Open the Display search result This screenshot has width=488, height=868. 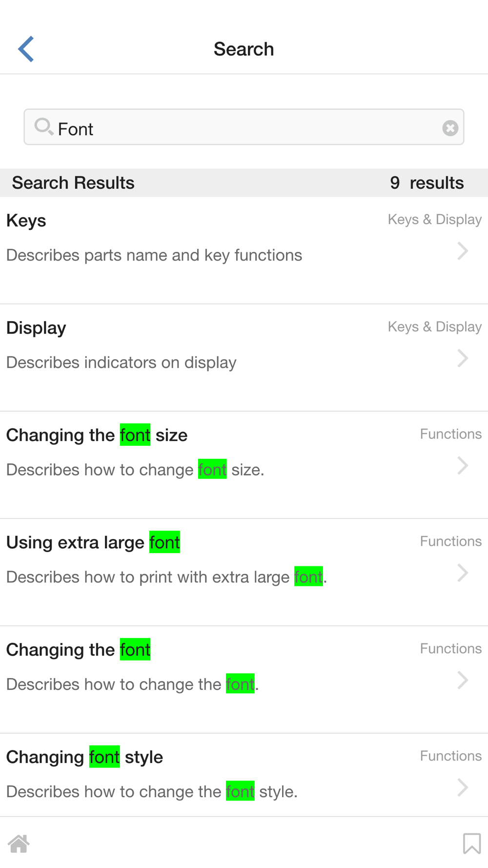tap(36, 328)
